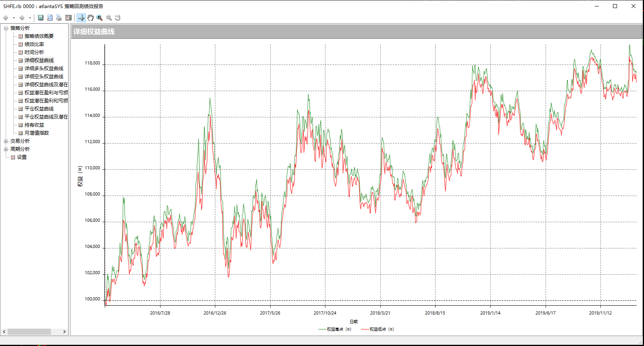Open the back history dropdown arrow
Image resolution: width=644 pixels, height=346 pixels.
(x=14, y=18)
